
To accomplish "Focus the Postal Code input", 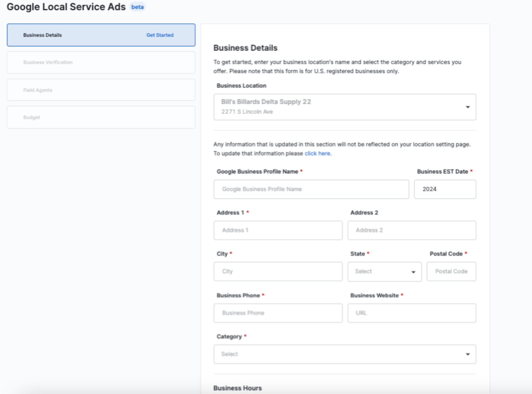I will 451,271.
